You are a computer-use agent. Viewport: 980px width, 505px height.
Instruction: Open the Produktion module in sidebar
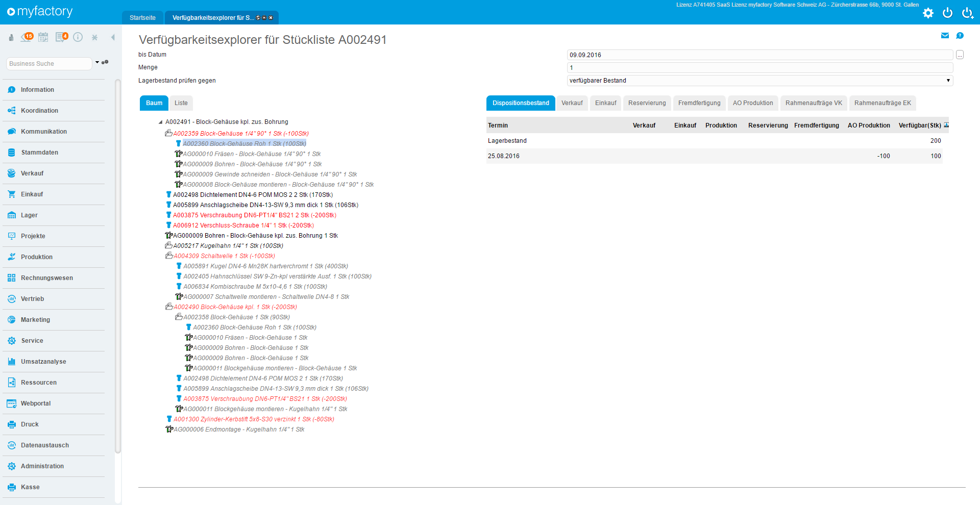[x=37, y=257]
